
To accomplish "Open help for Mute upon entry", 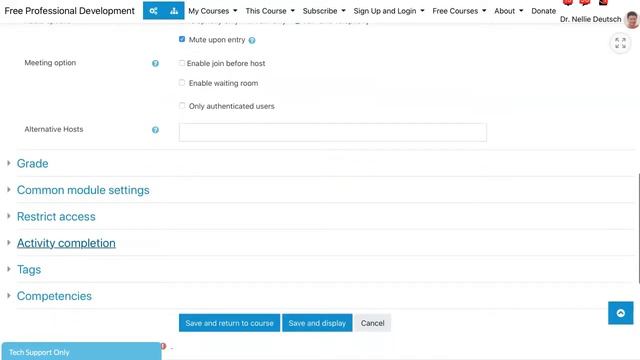I will tap(252, 40).
